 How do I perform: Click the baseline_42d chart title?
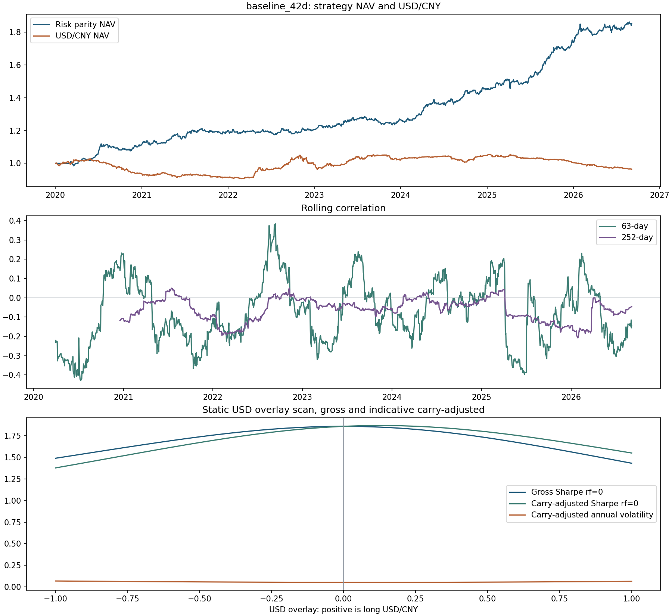coord(343,6)
